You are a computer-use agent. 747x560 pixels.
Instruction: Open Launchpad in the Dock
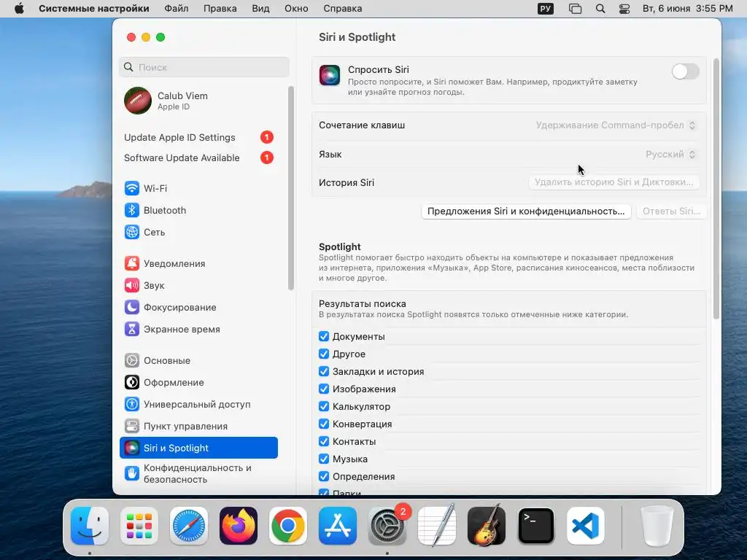[x=139, y=526]
